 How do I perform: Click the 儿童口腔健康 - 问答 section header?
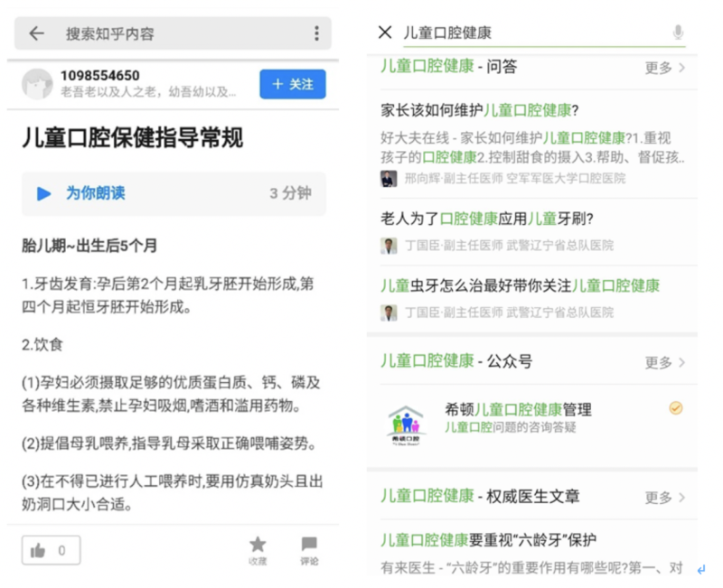tap(448, 67)
